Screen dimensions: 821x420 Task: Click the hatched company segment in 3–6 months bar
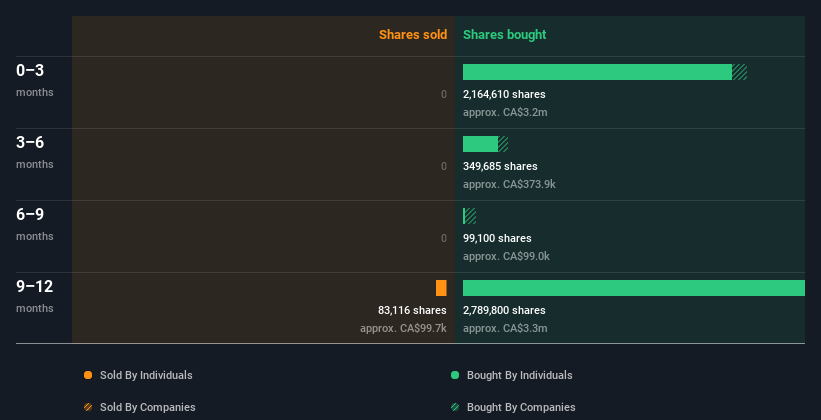[503, 144]
